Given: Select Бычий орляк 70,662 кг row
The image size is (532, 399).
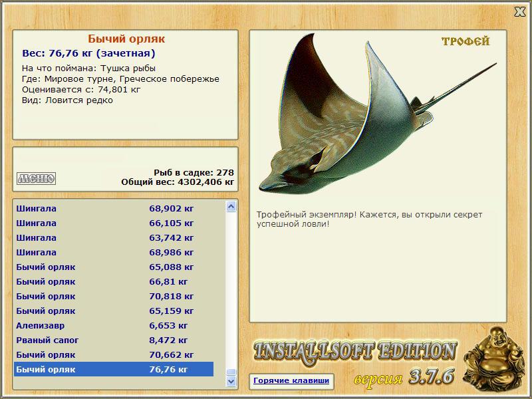Looking at the screenshot, I should pos(114,355).
